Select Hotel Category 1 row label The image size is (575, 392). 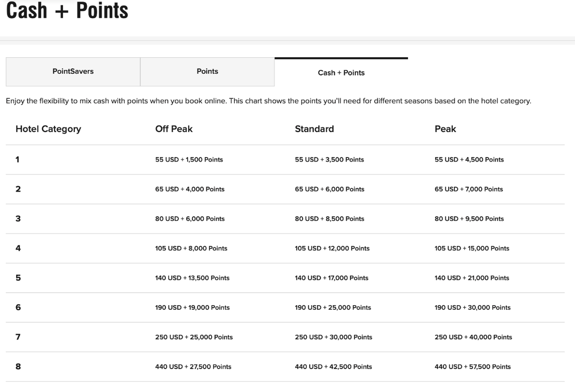click(18, 160)
